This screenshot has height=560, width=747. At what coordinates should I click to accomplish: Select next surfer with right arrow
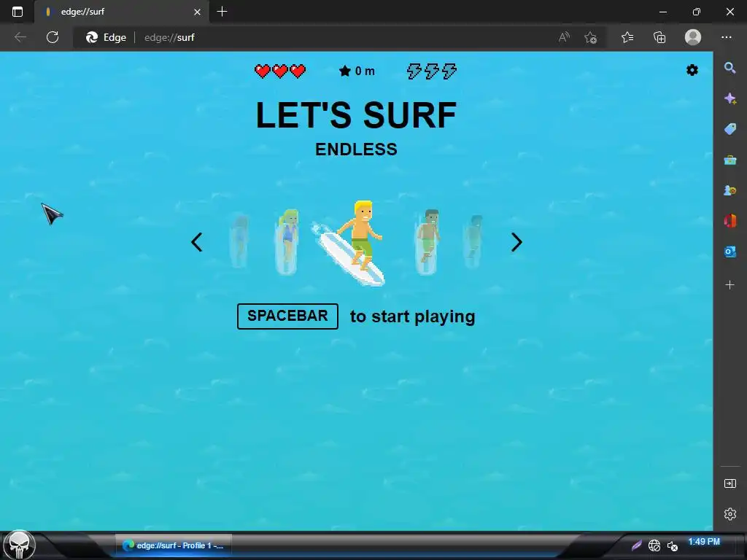(516, 242)
